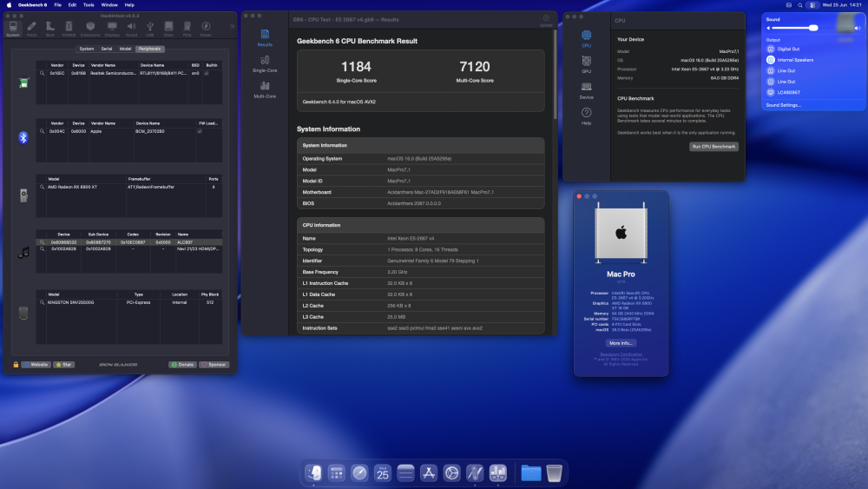The image size is (868, 489).
Task: Open Control Center in menu bar
Action: tap(812, 5)
